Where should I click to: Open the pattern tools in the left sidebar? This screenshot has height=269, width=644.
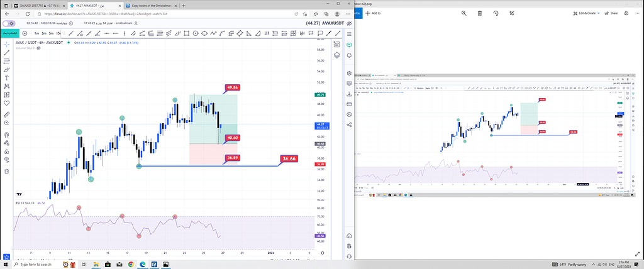tap(6, 86)
